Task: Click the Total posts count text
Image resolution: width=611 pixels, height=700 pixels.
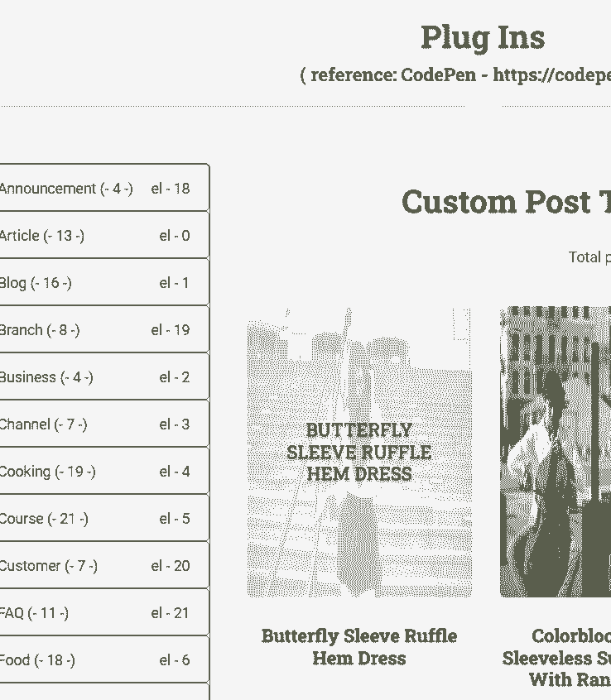Action: point(589,257)
